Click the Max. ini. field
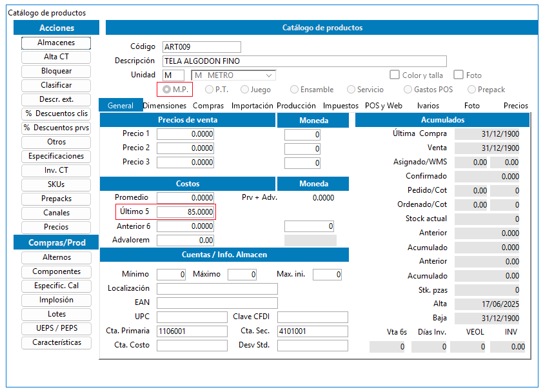 (x=327, y=275)
